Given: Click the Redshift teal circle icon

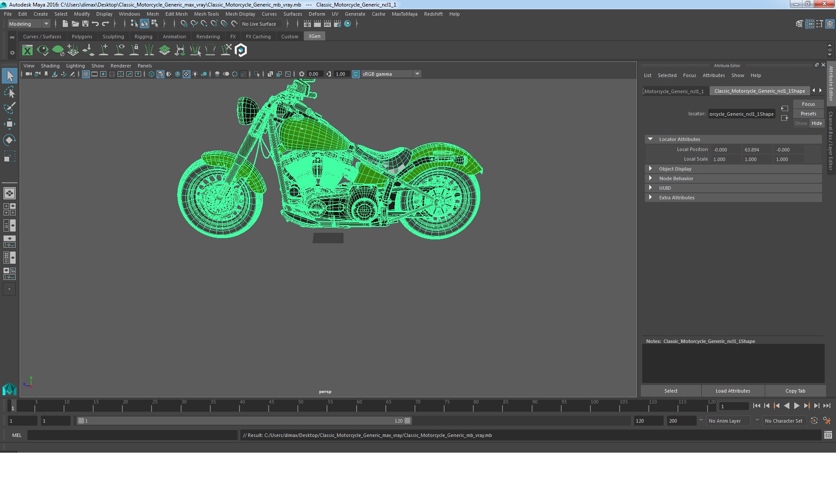Looking at the screenshot, I should coord(347,24).
